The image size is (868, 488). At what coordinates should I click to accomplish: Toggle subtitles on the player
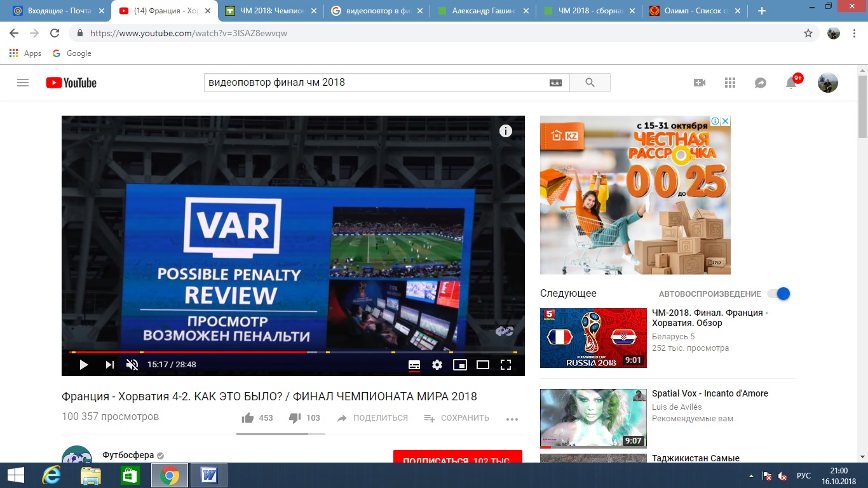pyautogui.click(x=414, y=365)
